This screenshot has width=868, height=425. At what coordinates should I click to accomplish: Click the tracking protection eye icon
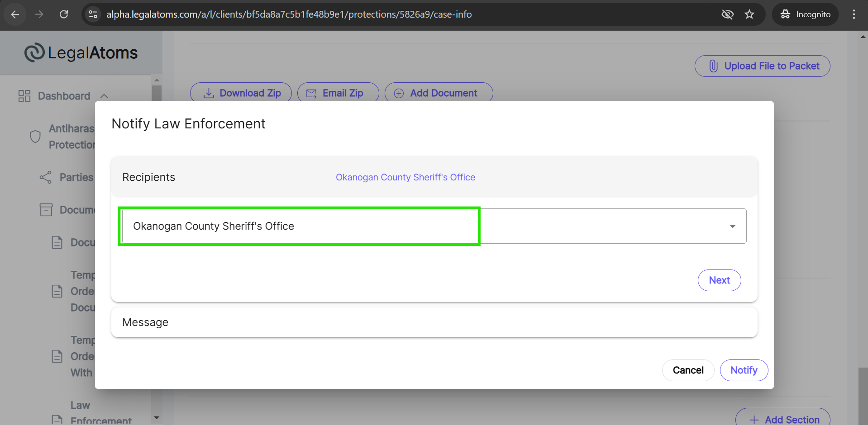coord(727,14)
